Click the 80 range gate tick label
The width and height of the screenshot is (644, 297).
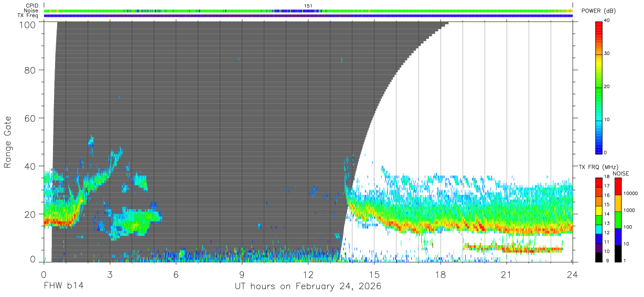30,70
